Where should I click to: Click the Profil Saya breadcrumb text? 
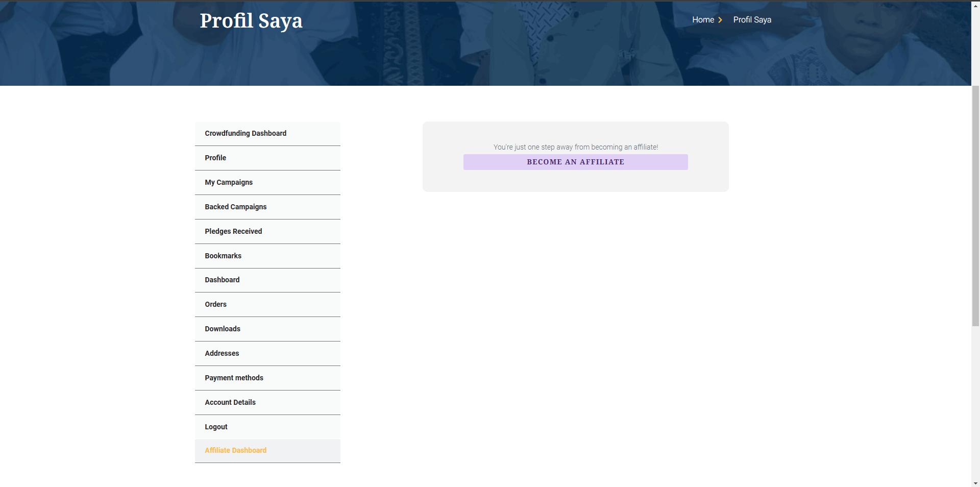pyautogui.click(x=752, y=20)
